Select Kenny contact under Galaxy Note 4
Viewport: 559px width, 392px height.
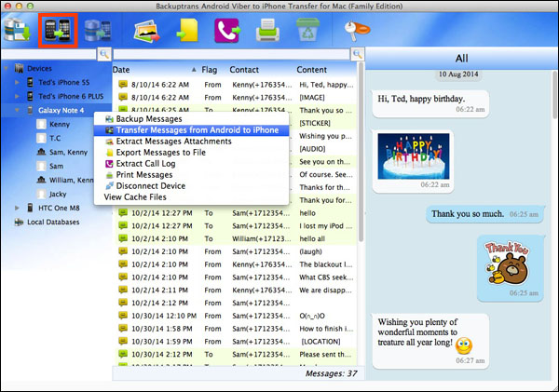point(60,124)
